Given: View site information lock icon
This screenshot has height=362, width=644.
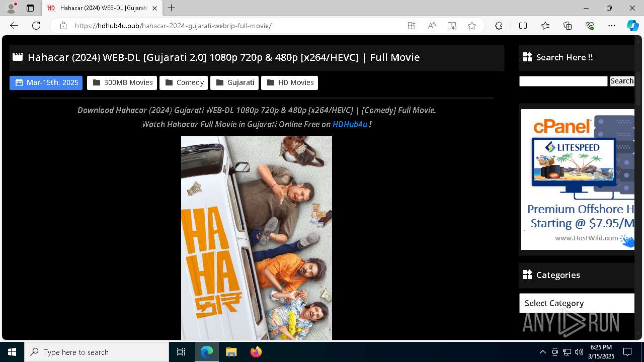Looking at the screenshot, I should coord(63,26).
